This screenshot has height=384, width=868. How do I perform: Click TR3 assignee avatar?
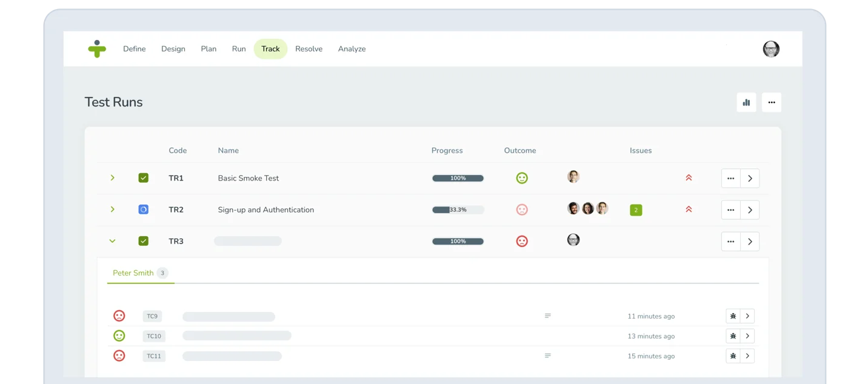pos(573,240)
